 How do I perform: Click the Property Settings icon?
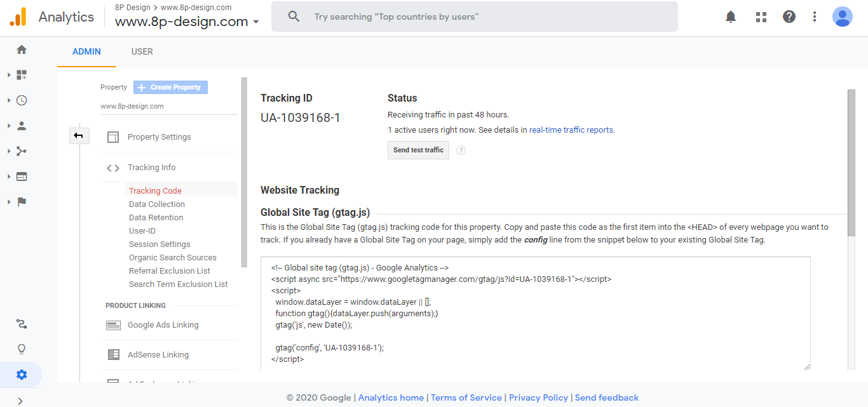tap(113, 137)
